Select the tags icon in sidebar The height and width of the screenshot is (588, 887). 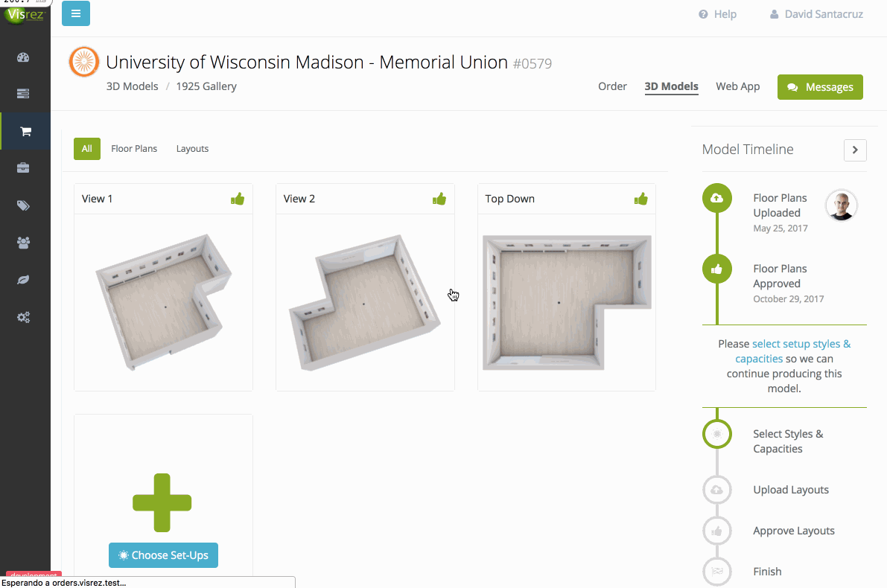23,205
